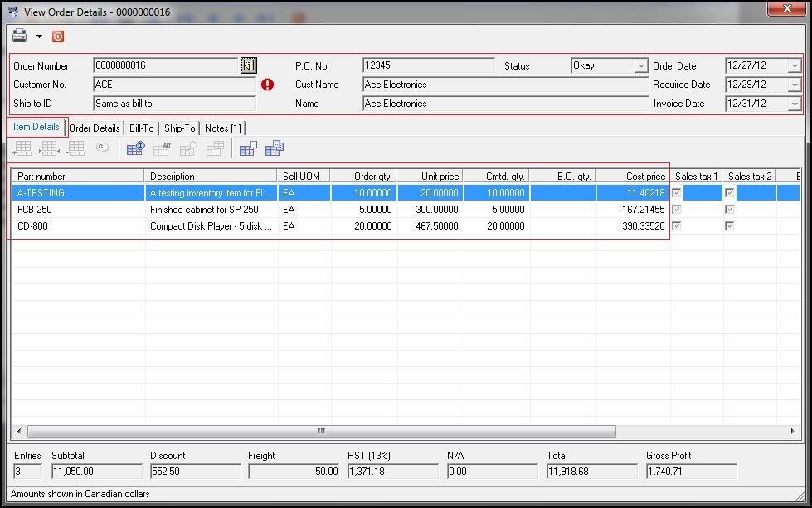Select the A-TESTING part number row
Screen dimensions: 812x508
pyautogui.click(x=78, y=193)
